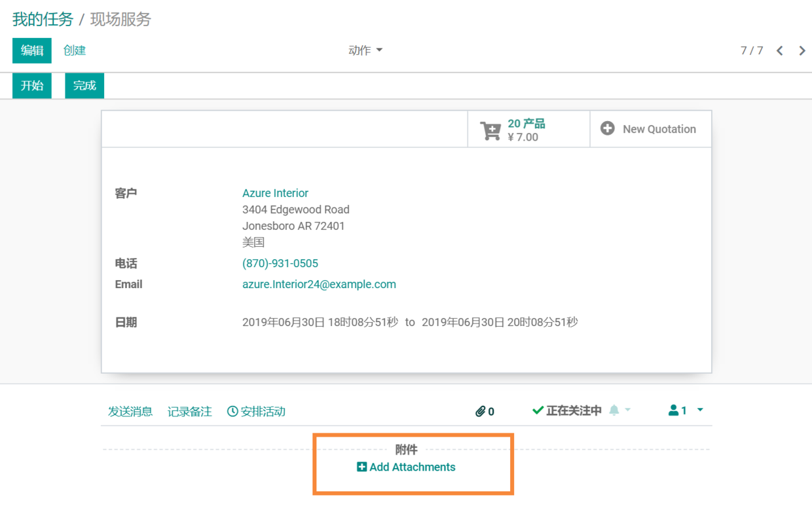Click the paperclip attachments icon
The image size is (812, 510).
click(480, 411)
